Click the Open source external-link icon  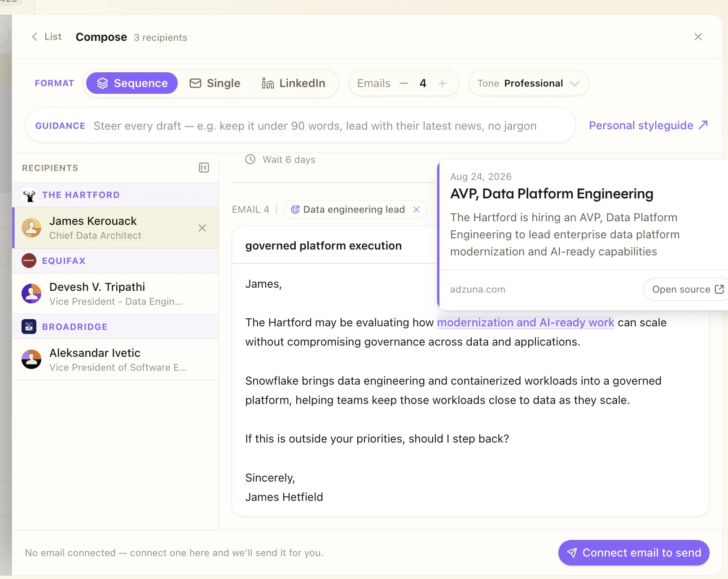click(x=719, y=289)
